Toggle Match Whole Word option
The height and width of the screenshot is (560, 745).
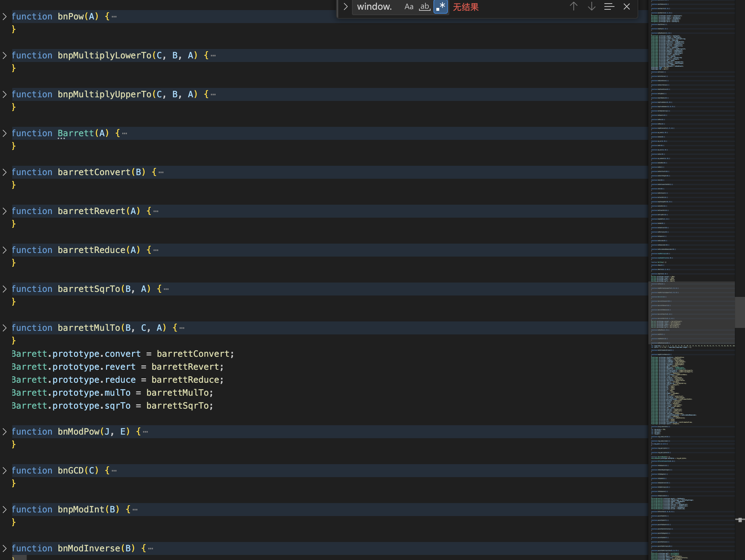pos(424,7)
